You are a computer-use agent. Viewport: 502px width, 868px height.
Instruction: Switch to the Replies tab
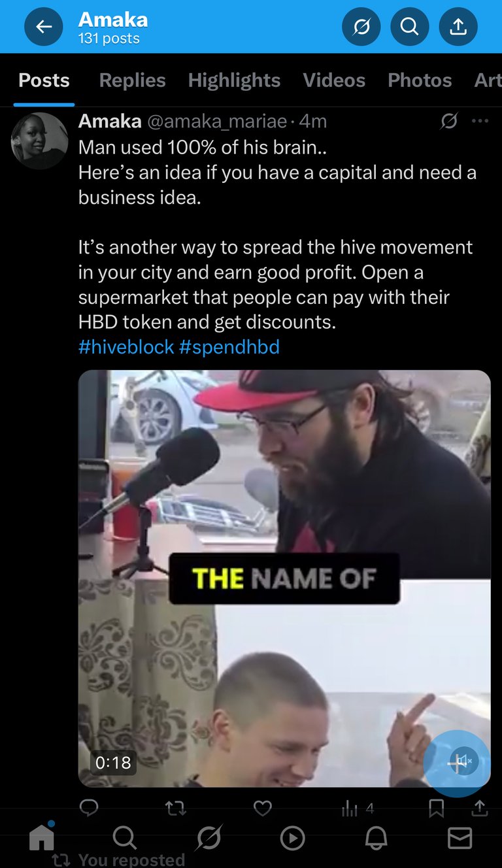(x=132, y=80)
